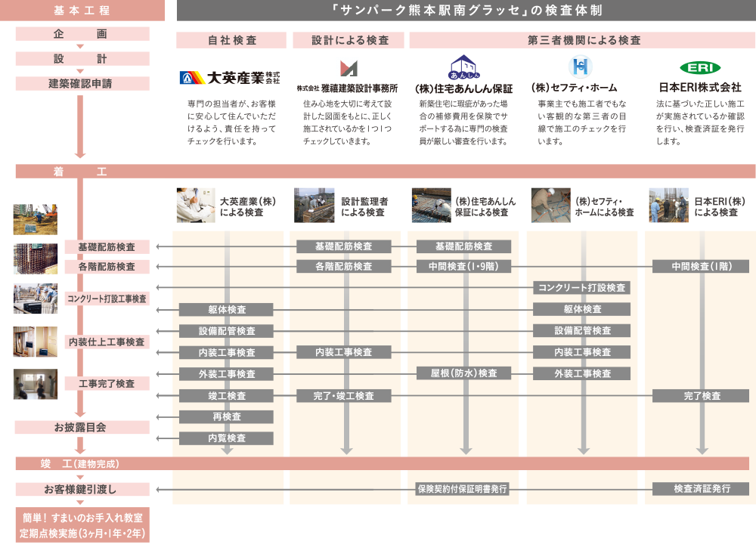Click the 簡単!すまいのお手入れ教室 box

[82, 525]
